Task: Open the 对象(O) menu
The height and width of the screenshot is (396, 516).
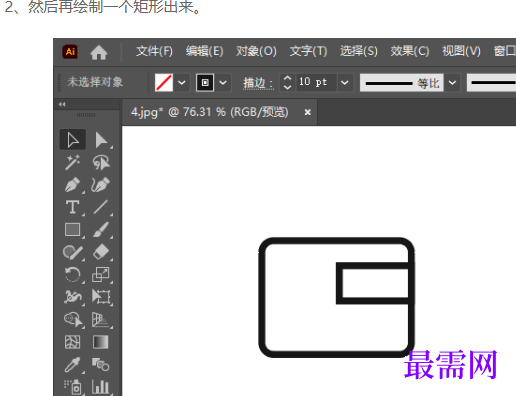Action: coord(256,52)
